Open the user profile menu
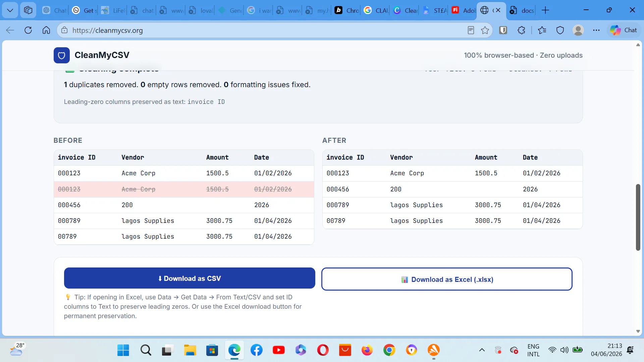Viewport: 644px width, 362px height. 578,30
